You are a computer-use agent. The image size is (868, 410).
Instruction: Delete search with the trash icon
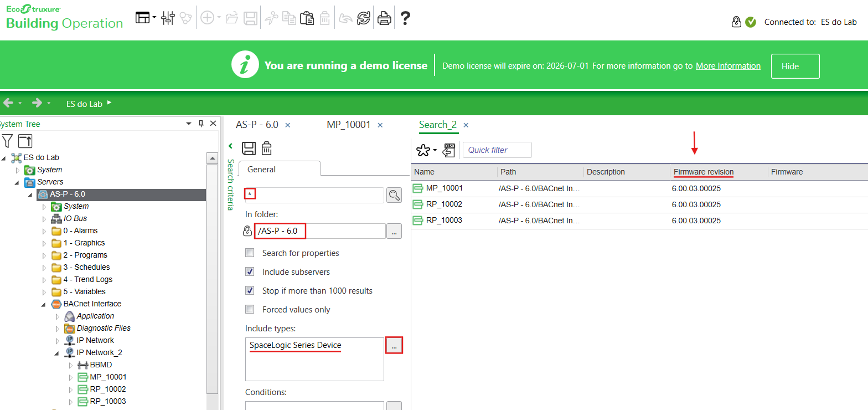[266, 148]
